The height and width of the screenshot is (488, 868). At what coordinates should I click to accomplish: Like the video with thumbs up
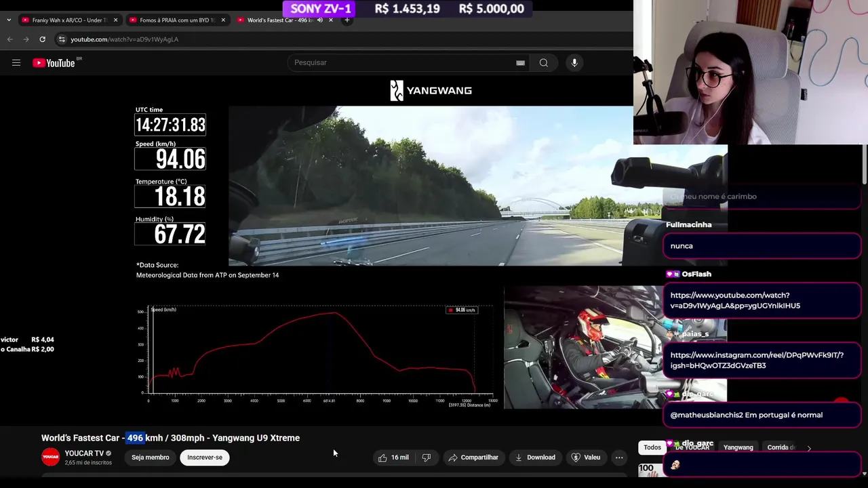coord(393,457)
